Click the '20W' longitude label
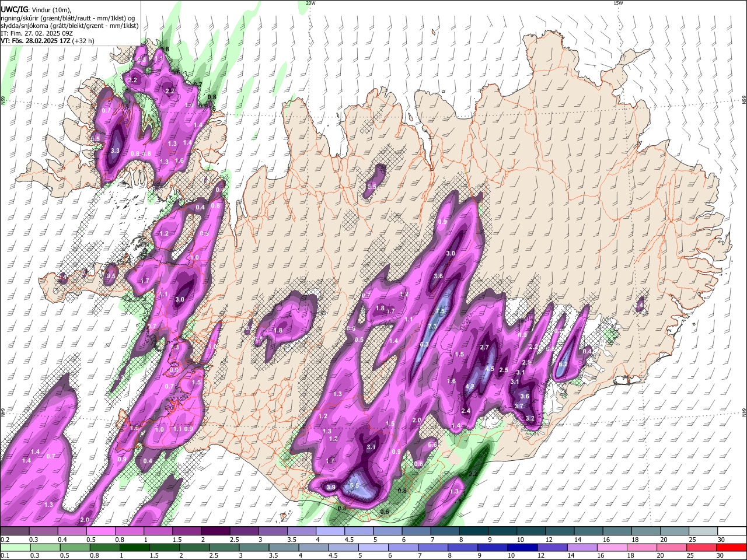Screen dimensions: 747x560 (x=310, y=3)
